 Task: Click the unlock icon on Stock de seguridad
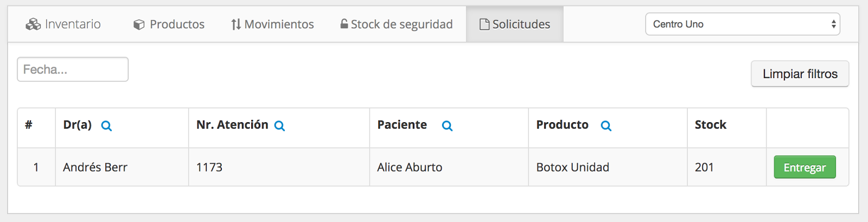344,24
